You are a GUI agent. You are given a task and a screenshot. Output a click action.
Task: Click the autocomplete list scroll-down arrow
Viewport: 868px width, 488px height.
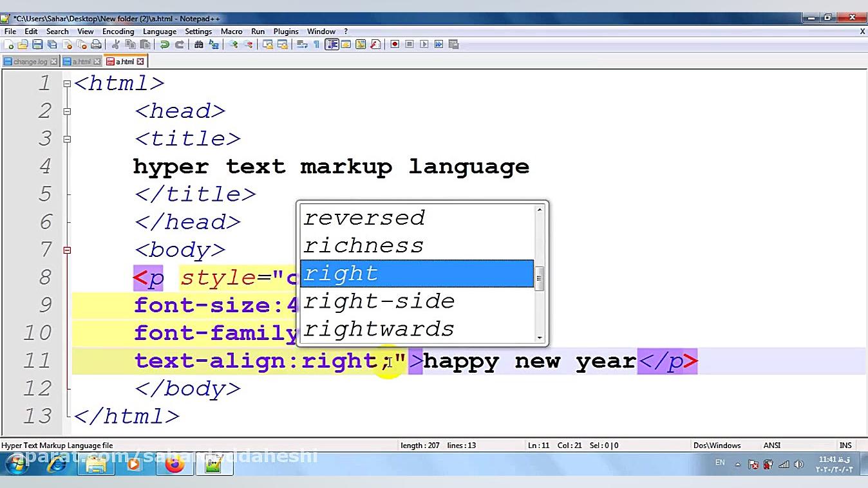[x=540, y=337]
